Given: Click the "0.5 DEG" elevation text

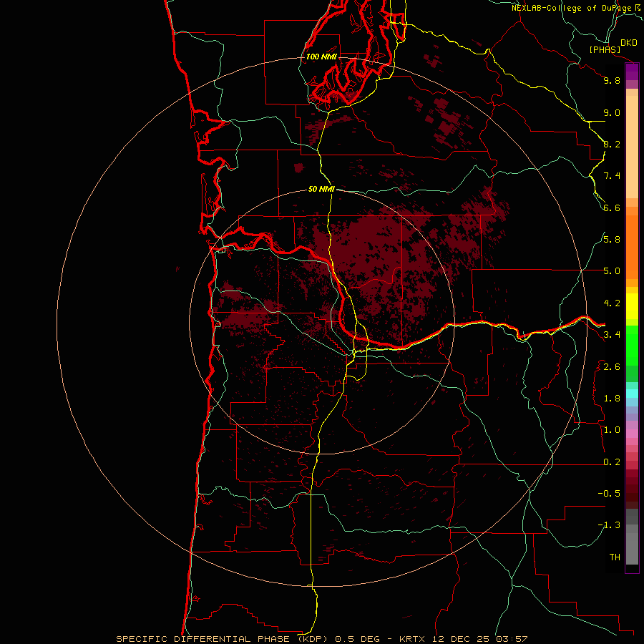Looking at the screenshot, I should click(x=358, y=639).
